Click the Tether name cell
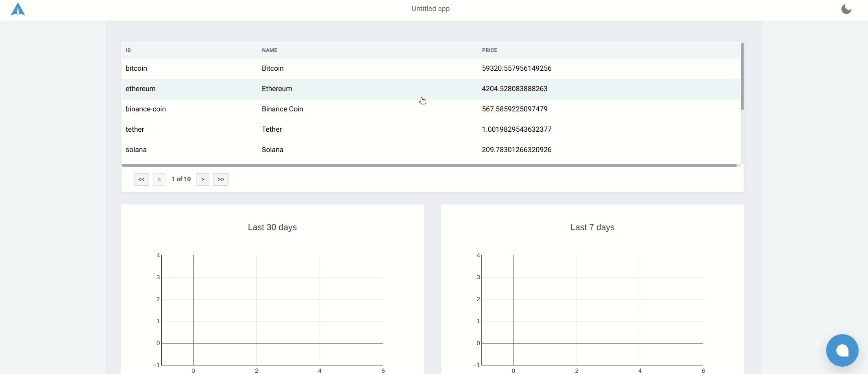This screenshot has width=868, height=374. 272,129
